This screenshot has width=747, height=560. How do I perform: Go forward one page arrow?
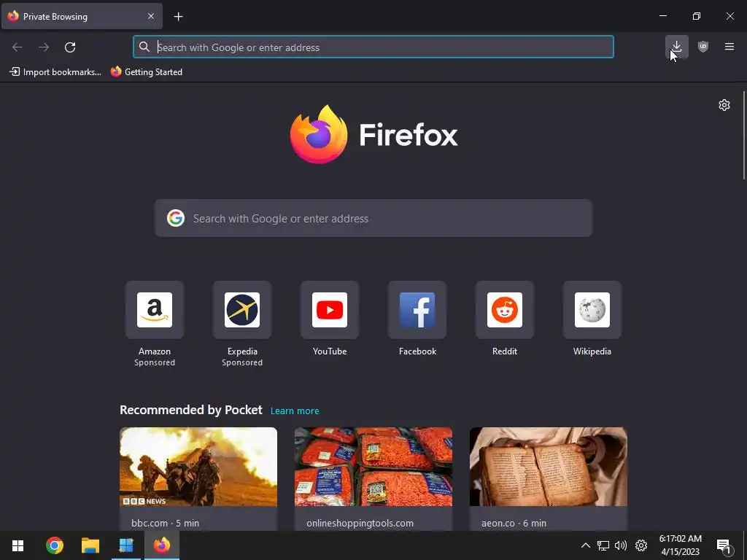pyautogui.click(x=44, y=47)
